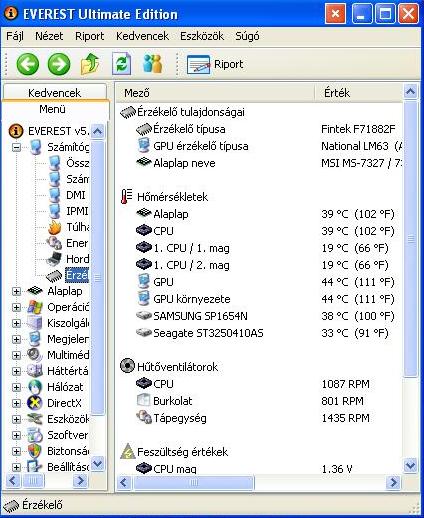Click the Energiagazdálkodás icon in tree
Screen dimensions: 424x518
point(54,243)
